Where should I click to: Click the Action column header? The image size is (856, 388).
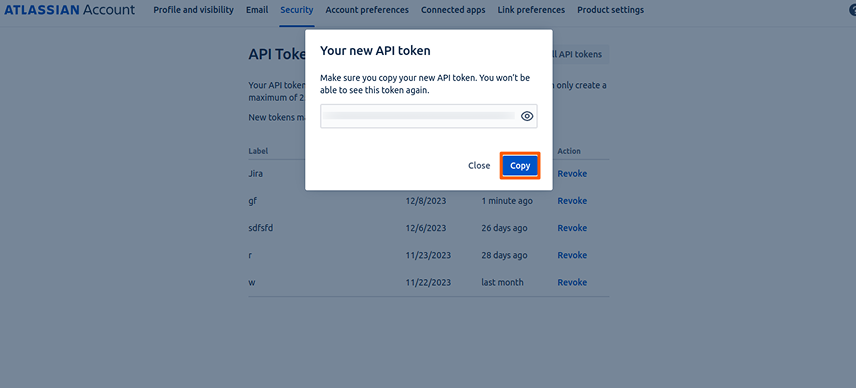[569, 151]
